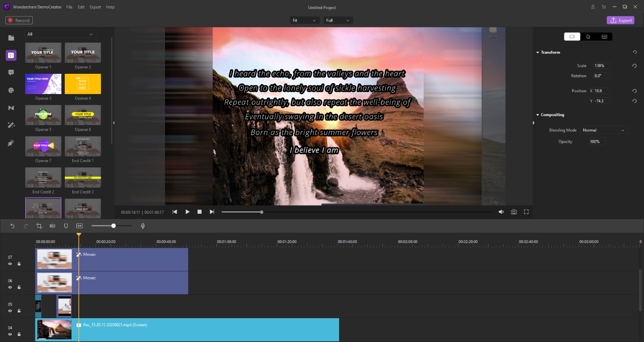Open the Media library sidebar icon
Image resolution: width=644 pixels, height=342 pixels.
click(x=11, y=38)
